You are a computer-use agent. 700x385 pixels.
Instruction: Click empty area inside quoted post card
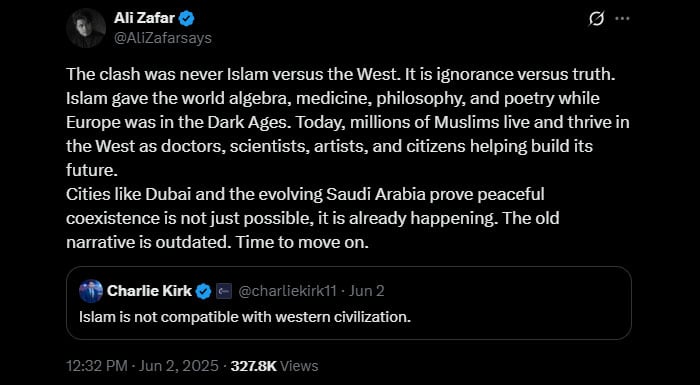click(x=513, y=313)
